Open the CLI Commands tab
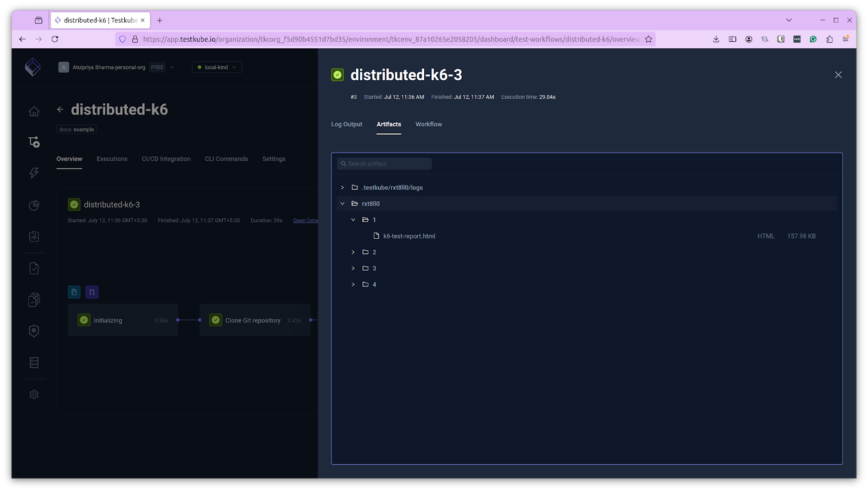 tap(226, 159)
